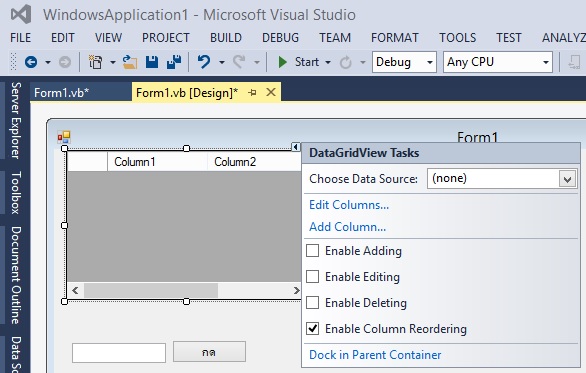Pin the Form1.vb [Design] tab

coord(252,92)
